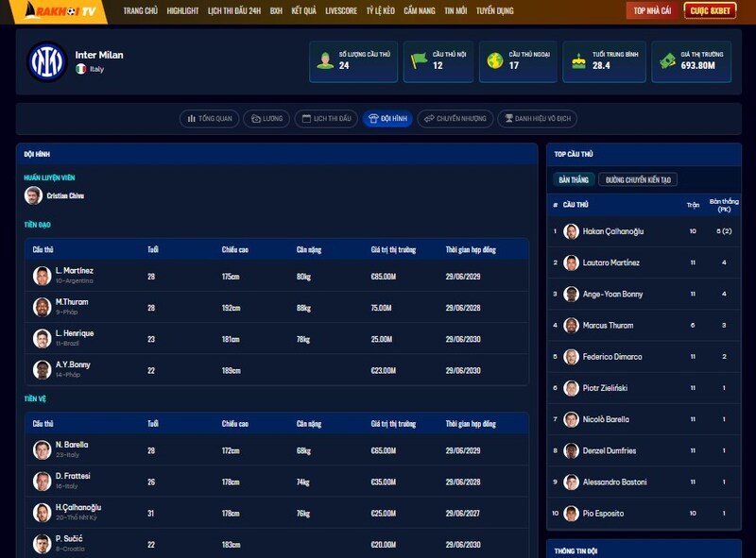Click the green flag domestic players icon
Image resolution: width=756 pixels, height=558 pixels.
(x=419, y=61)
